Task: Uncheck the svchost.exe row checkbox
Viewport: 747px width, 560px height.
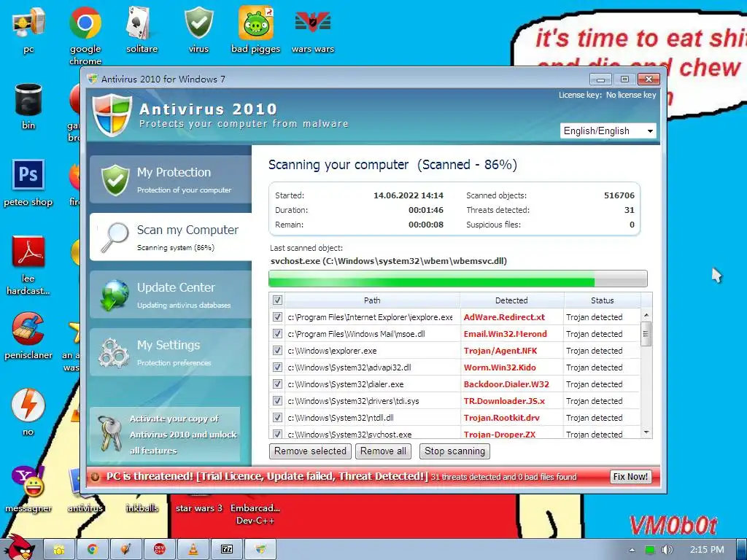Action: point(277,434)
